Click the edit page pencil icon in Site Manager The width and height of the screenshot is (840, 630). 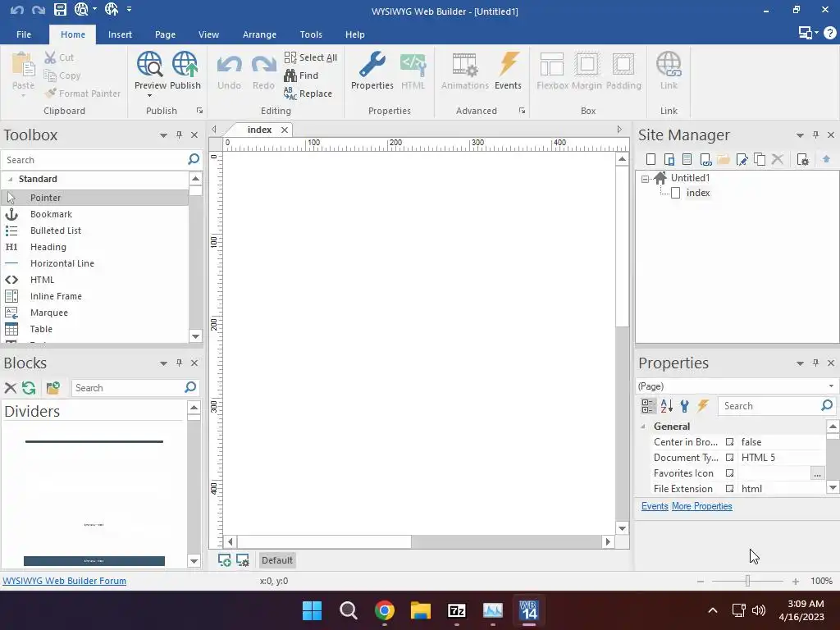pos(742,159)
